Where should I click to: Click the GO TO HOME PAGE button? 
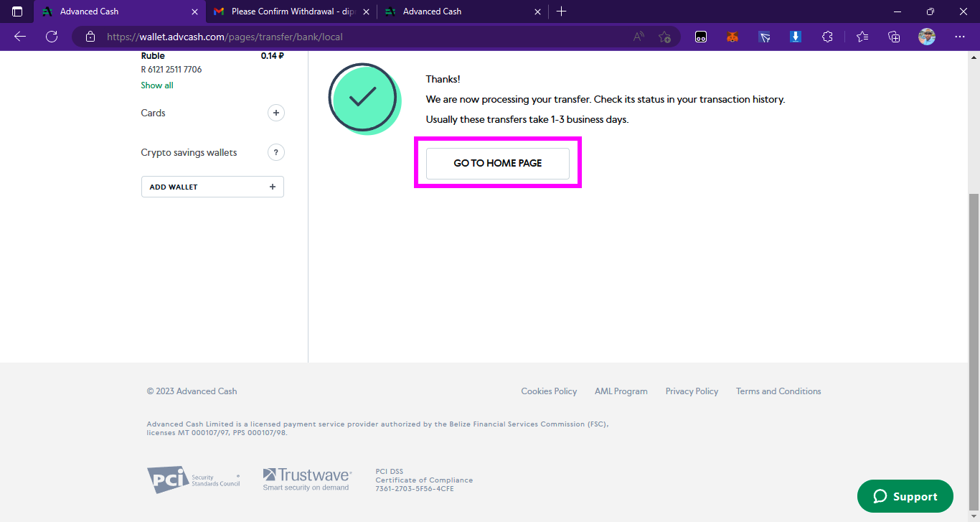click(498, 163)
